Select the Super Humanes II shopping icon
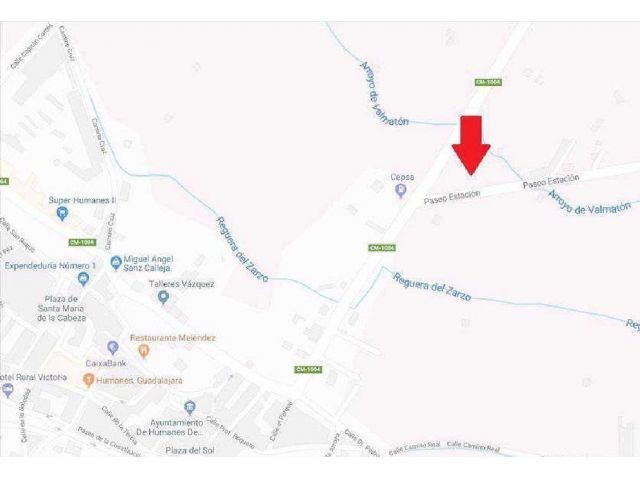The width and height of the screenshot is (640, 480). point(62,213)
